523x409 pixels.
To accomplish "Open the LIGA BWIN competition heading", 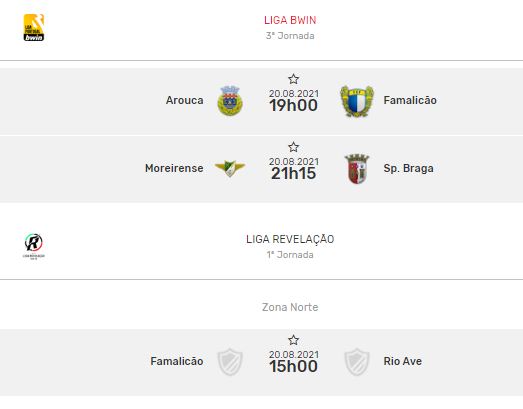I will [290, 20].
